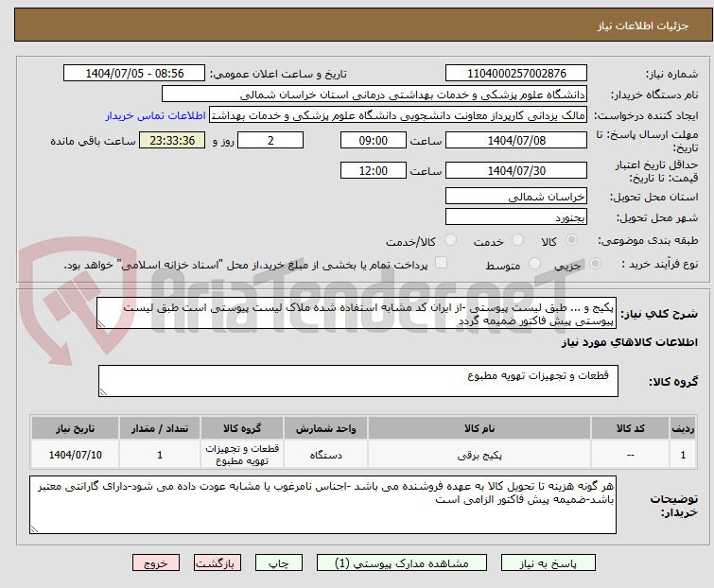Click the استان محل تحویل field خراسان شمالی
This screenshot has width=714, height=588.
516,197
